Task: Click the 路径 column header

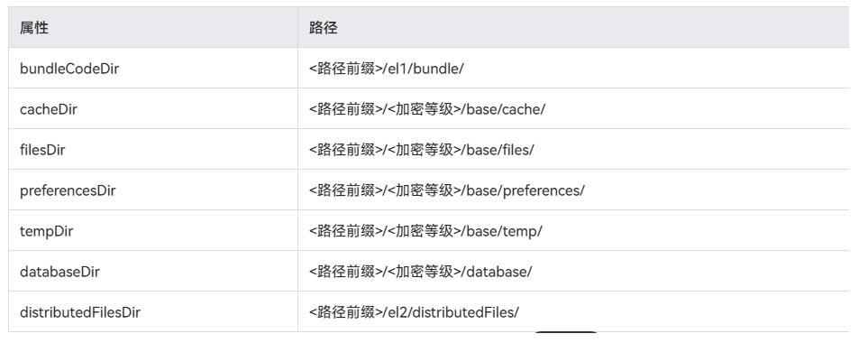Action: pos(324,28)
